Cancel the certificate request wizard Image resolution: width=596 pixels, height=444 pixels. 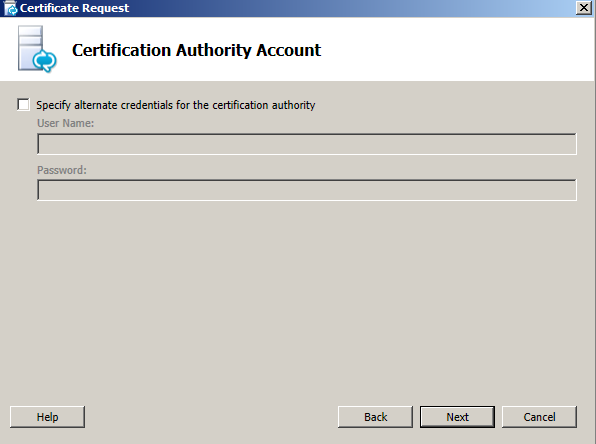click(539, 417)
